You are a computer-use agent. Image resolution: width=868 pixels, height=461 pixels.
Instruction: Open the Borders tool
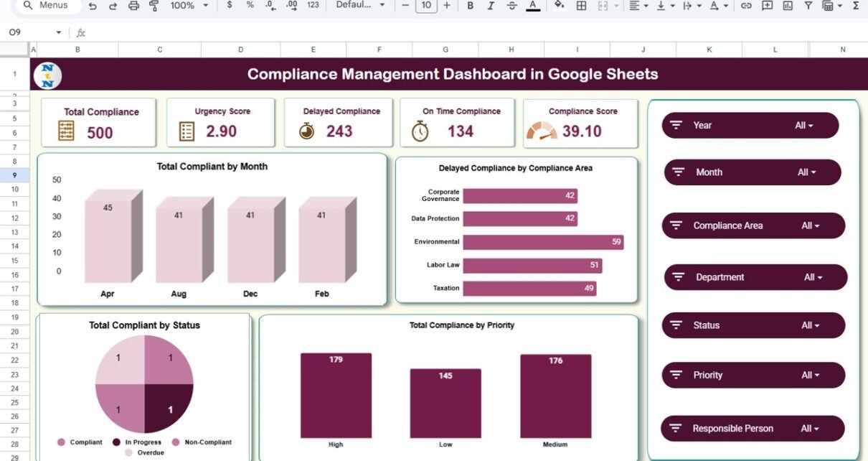tap(582, 6)
